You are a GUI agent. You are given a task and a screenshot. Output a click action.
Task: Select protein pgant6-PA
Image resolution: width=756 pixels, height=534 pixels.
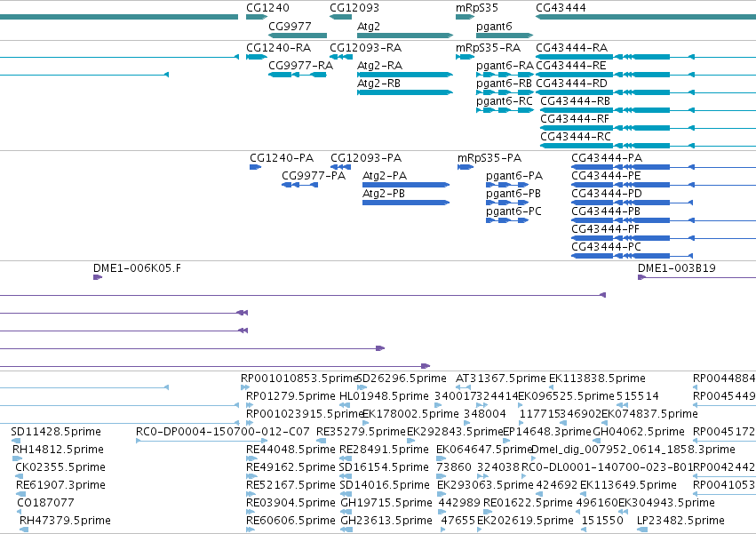514,176
